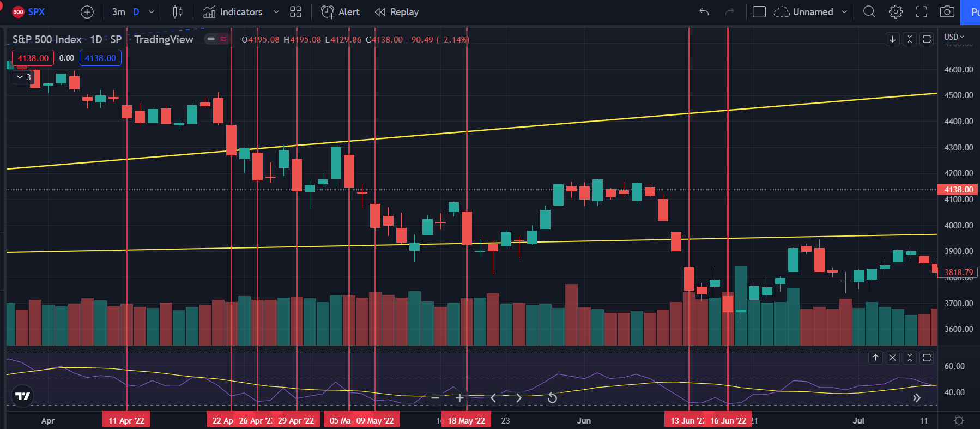Viewport: 980px width, 429px height.
Task: Zoom in the chart with plus button
Action: 459,398
